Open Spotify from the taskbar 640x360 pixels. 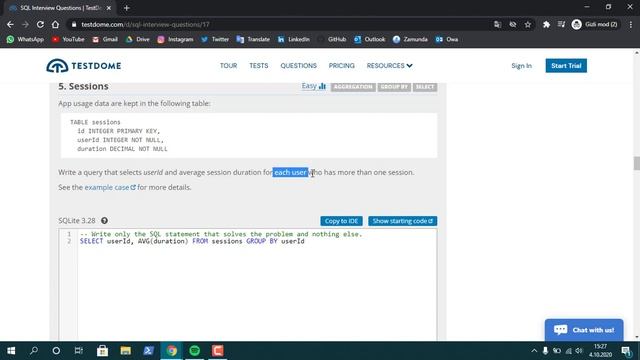pyautogui.click(x=195, y=351)
